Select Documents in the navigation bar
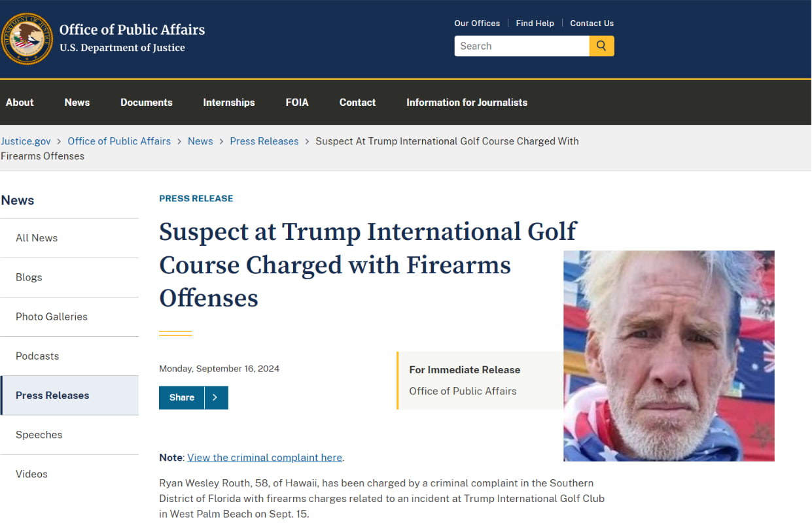 click(x=147, y=102)
